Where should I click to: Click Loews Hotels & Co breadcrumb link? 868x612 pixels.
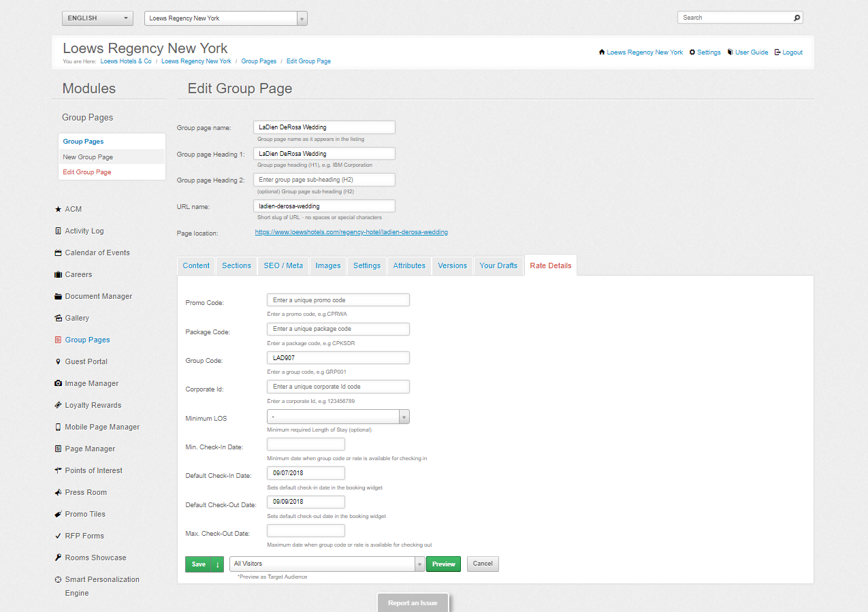[x=126, y=61]
